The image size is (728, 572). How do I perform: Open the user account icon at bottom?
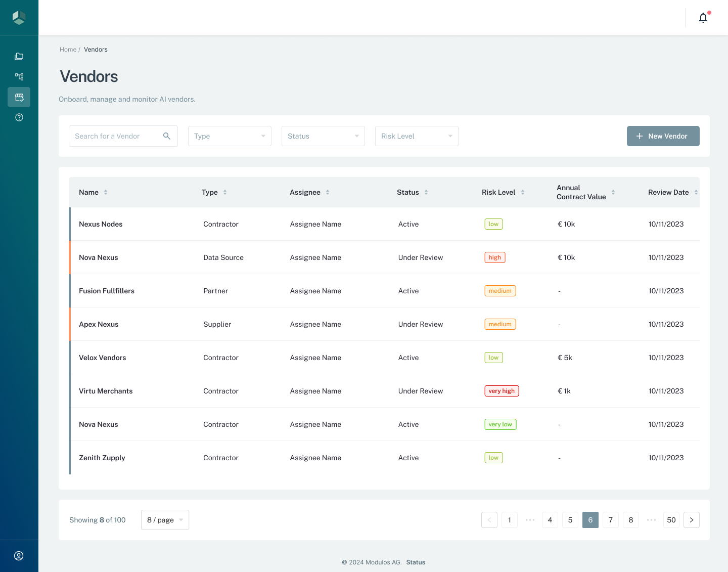[19, 555]
